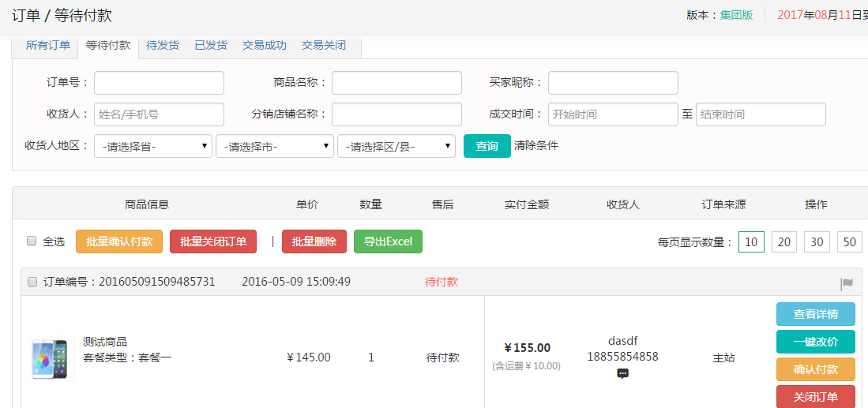Image resolution: width=868 pixels, height=408 pixels.
Task: Expand the 请选择区/县 district dropdown
Action: point(396,146)
